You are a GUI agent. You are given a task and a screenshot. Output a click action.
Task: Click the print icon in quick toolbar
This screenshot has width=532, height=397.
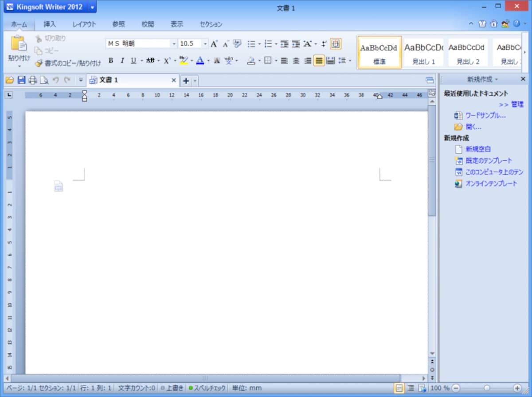32,80
